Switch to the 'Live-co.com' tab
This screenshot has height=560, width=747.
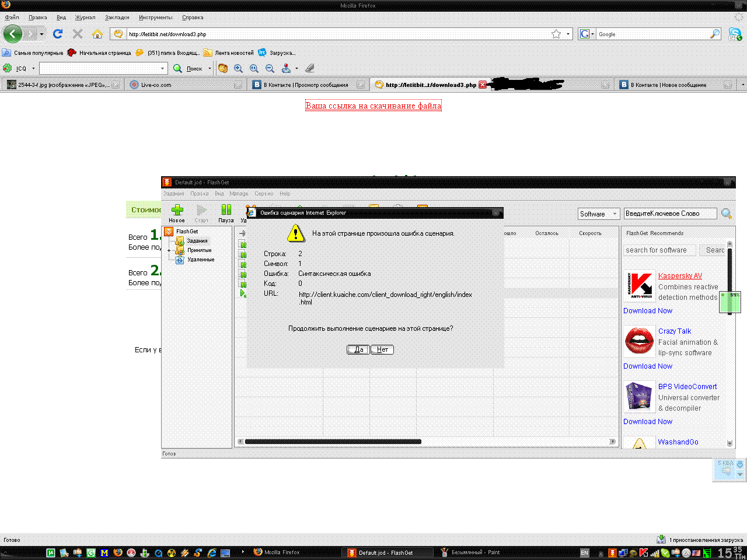click(156, 85)
